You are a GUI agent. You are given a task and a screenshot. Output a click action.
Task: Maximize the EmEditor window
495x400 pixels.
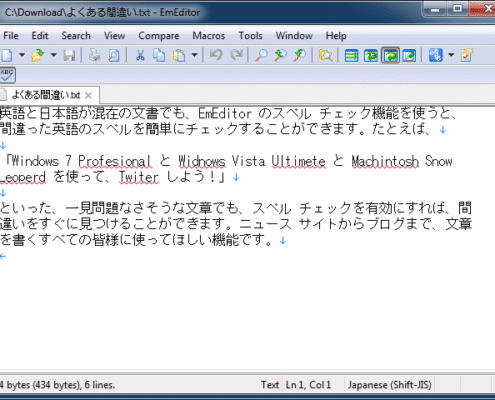pos(458,9)
